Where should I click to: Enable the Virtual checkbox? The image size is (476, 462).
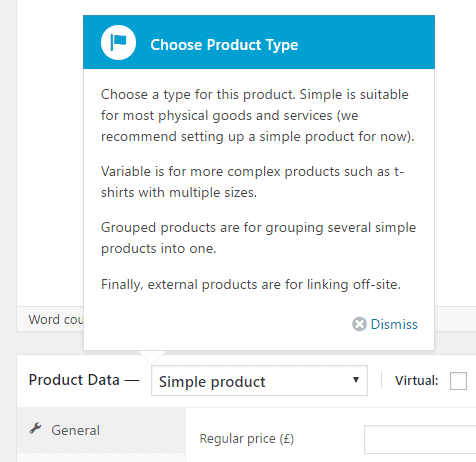(458, 381)
